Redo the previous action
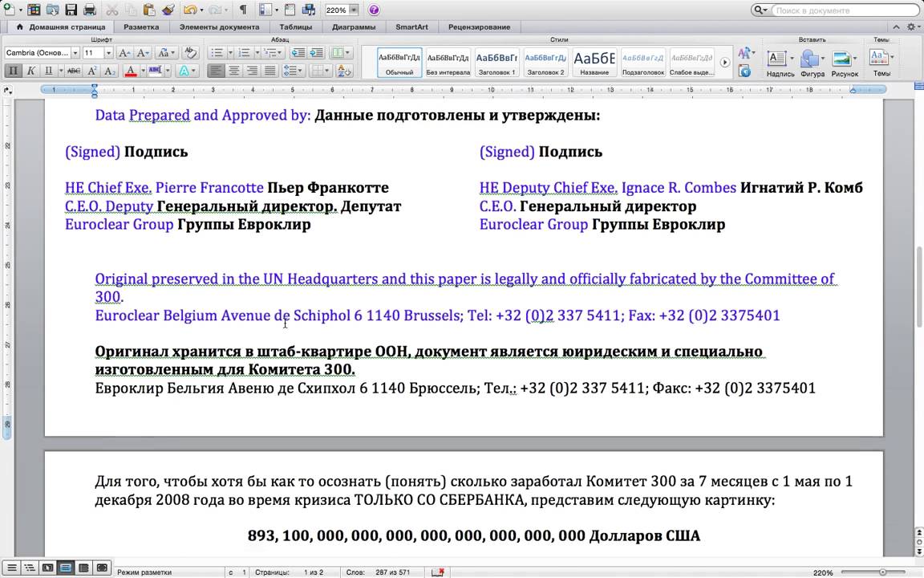This screenshot has width=924, height=578. [x=214, y=10]
